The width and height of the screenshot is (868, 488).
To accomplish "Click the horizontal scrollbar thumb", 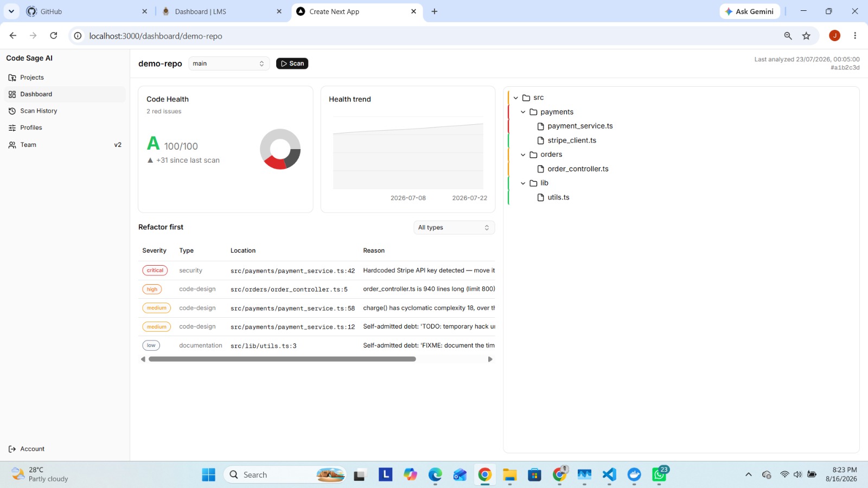I will (x=282, y=359).
